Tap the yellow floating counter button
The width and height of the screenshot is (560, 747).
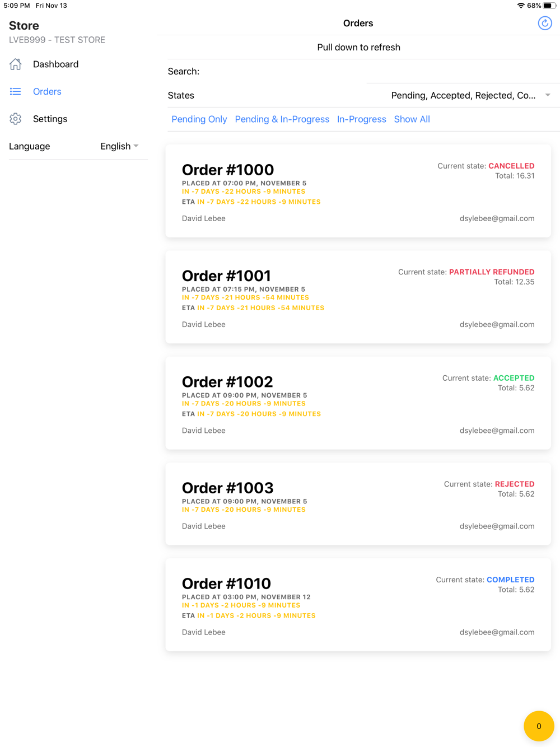click(538, 726)
